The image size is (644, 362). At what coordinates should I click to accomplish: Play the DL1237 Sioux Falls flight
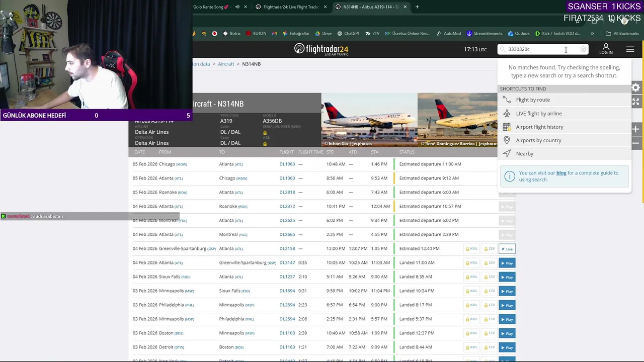[x=507, y=277]
